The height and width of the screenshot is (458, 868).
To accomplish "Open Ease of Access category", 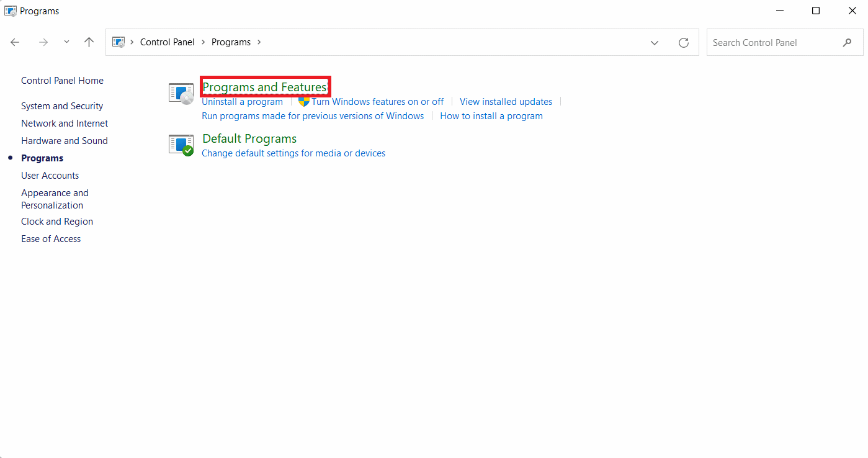I will coord(51,239).
